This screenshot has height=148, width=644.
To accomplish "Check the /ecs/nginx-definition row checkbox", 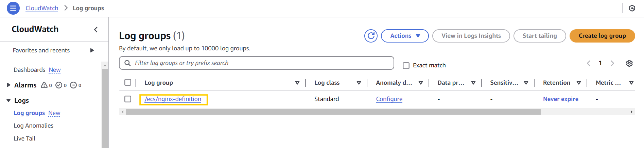I will [128, 99].
